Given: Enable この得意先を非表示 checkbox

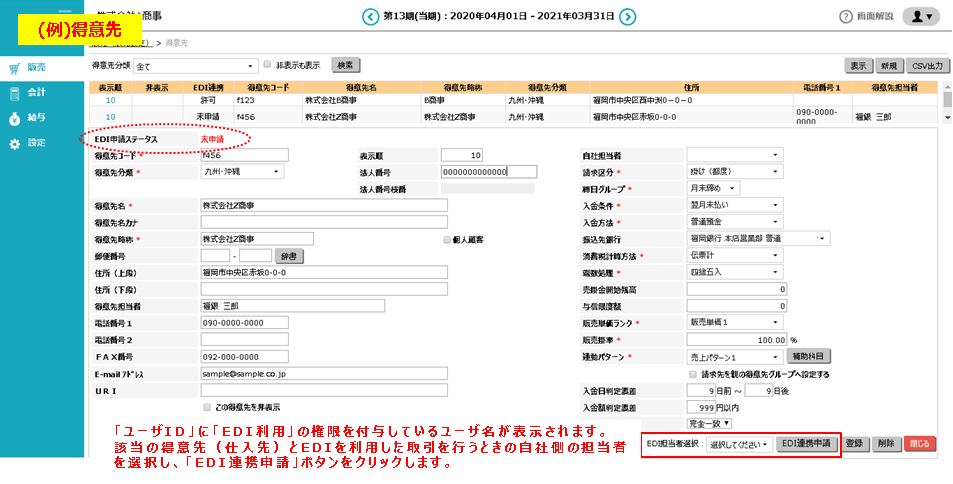Looking at the screenshot, I should point(206,408).
